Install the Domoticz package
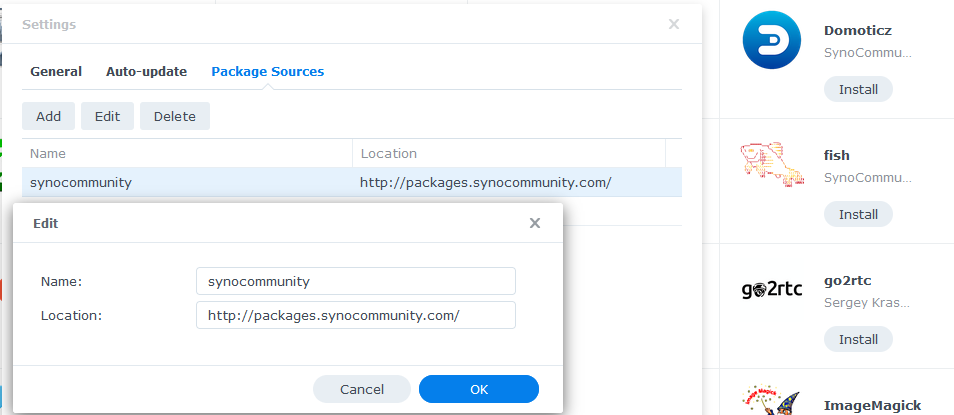Screen dimensions: 954x415 point(858,90)
